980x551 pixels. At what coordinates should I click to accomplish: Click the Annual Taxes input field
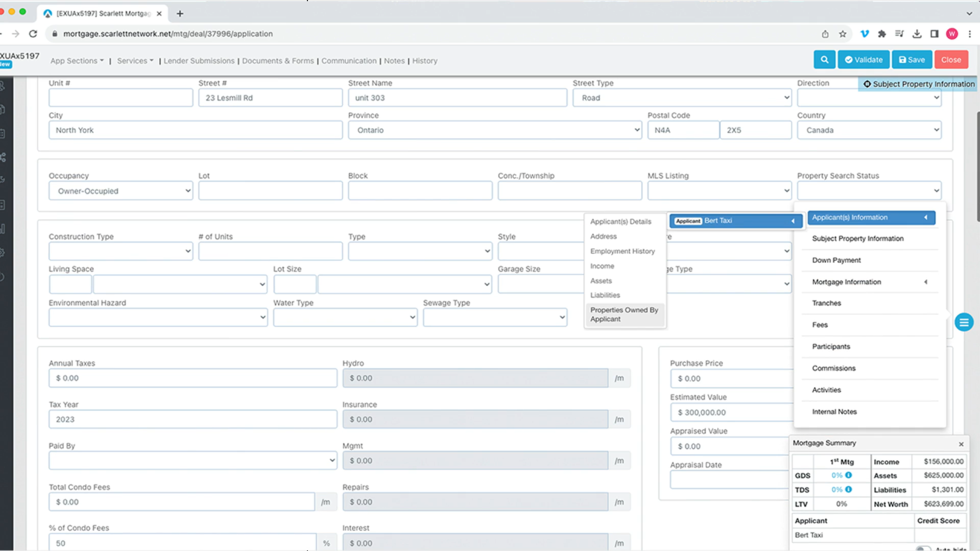coord(193,378)
